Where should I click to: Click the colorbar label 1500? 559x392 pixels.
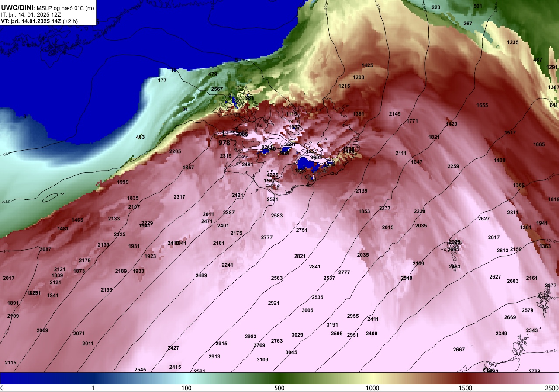[466, 388]
